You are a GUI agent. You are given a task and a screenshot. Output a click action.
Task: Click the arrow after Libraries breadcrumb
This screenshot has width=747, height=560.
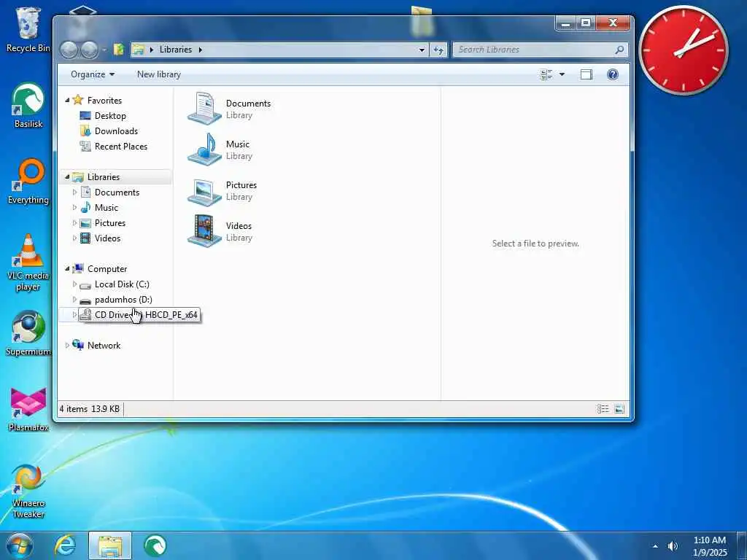coord(200,50)
